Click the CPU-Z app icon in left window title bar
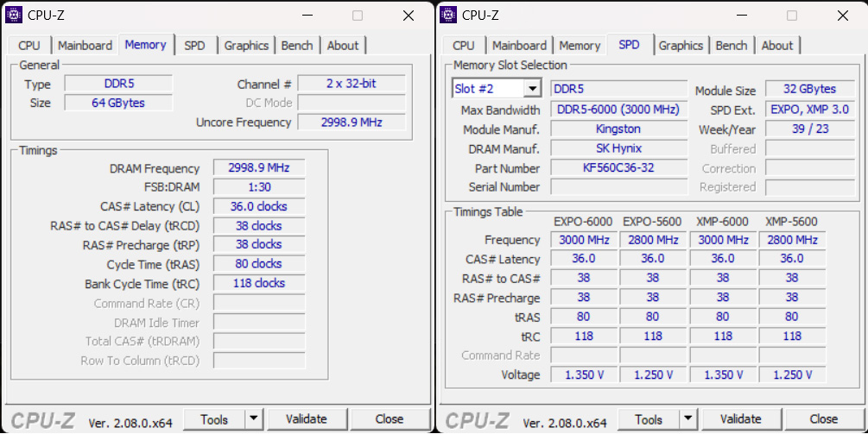The width and height of the screenshot is (868, 434). (13, 15)
